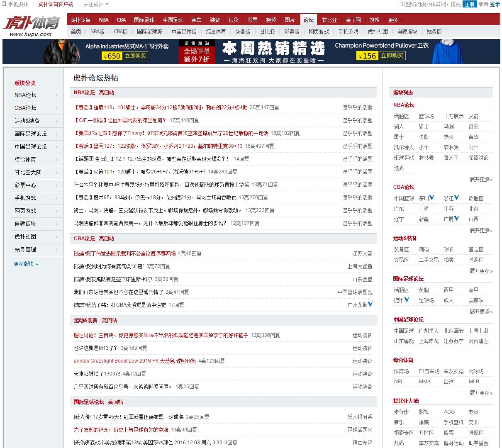Open 手机壁纸 board in right list
Viewport: 502px width, 448px height.
point(453,422)
